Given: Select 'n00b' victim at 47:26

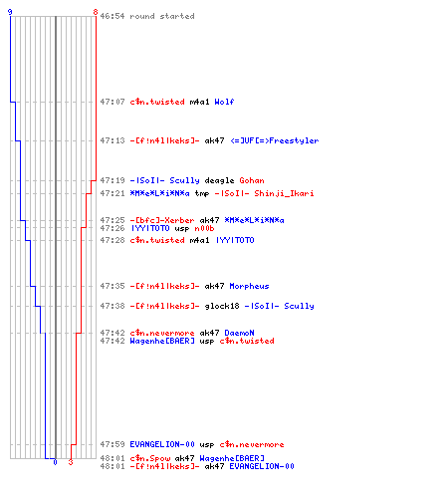Looking at the screenshot, I should tap(204, 228).
